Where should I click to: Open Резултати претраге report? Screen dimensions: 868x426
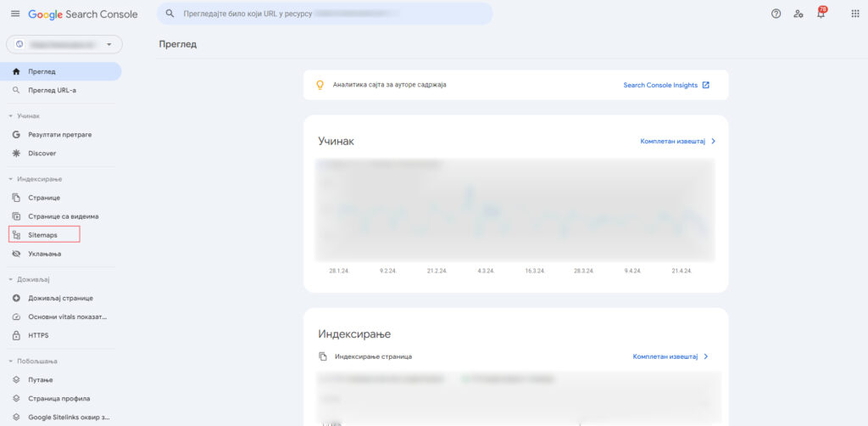(59, 135)
